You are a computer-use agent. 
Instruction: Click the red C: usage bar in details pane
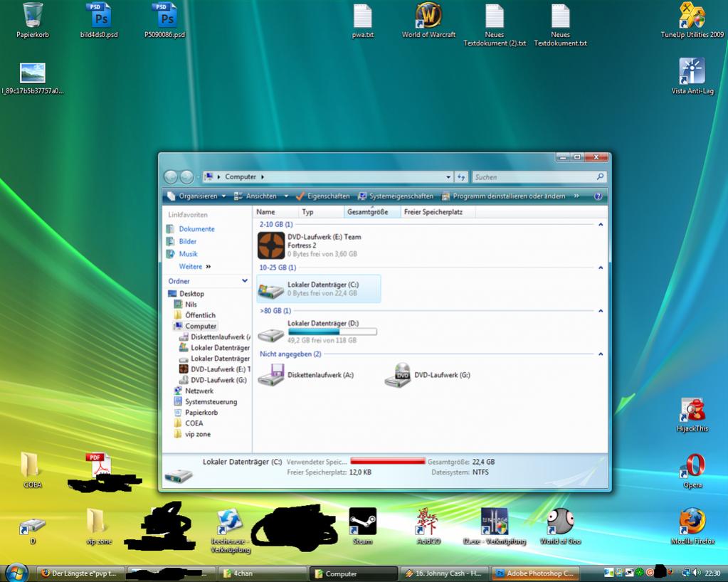(388, 461)
